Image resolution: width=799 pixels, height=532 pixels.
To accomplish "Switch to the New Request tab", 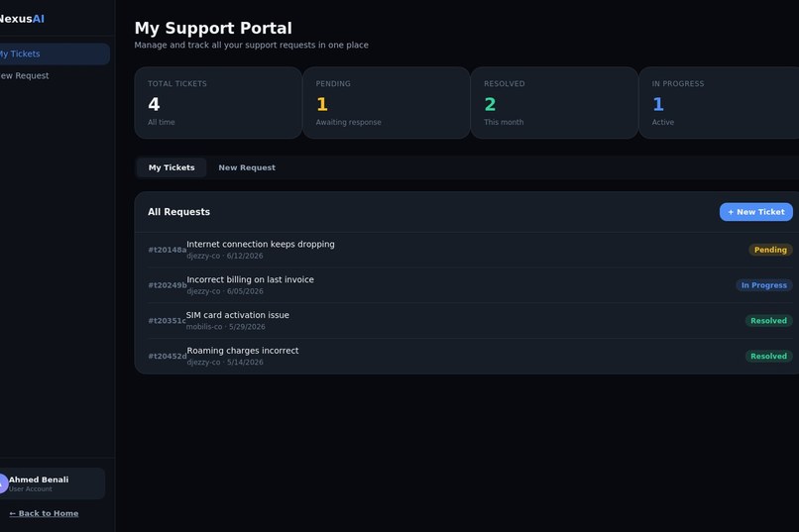I will (x=247, y=167).
